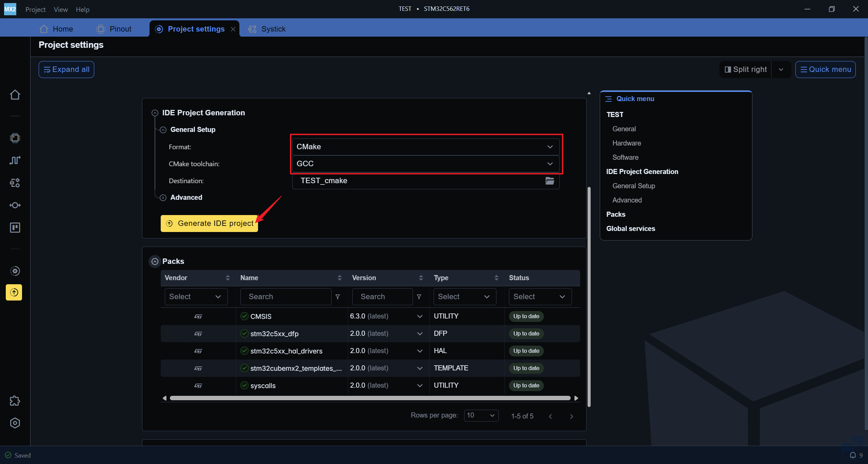868x464 pixels.
Task: Switch to the Home tab
Action: tap(56, 29)
